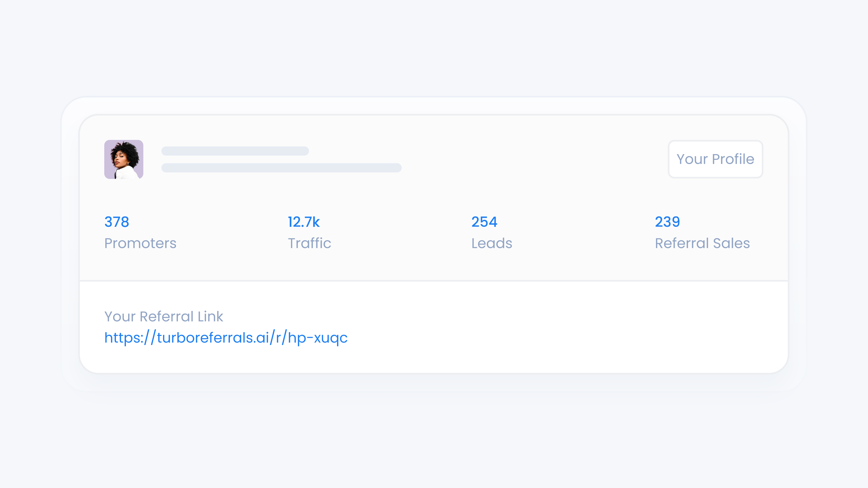Open the Your Profile button
Viewport: 868px width, 488px height.
pyautogui.click(x=715, y=159)
